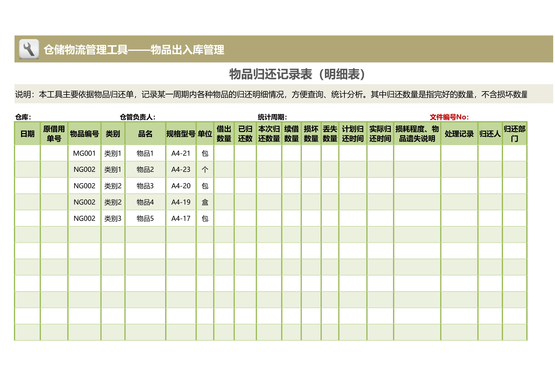Select the 物品编号 column header

pos(84,134)
